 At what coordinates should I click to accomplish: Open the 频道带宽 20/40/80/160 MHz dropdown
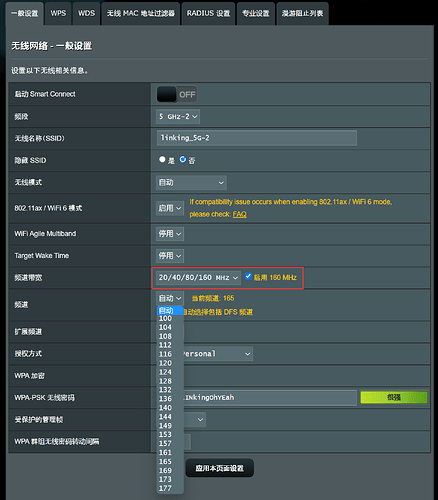198,278
